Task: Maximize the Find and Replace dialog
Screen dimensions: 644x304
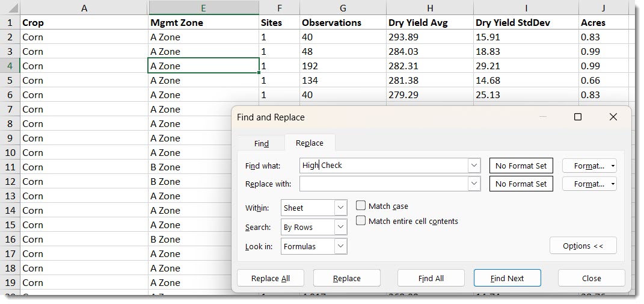Action: (x=577, y=117)
